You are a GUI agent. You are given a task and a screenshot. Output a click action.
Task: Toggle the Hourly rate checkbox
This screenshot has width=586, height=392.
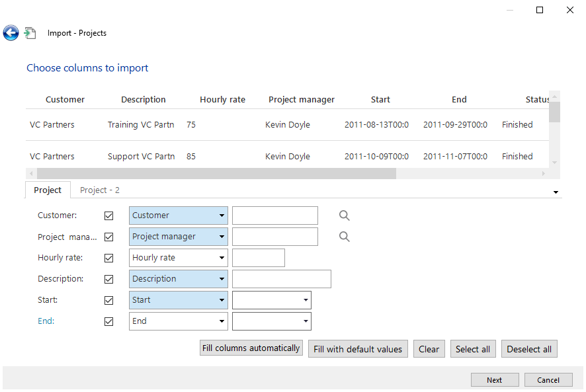(x=109, y=258)
